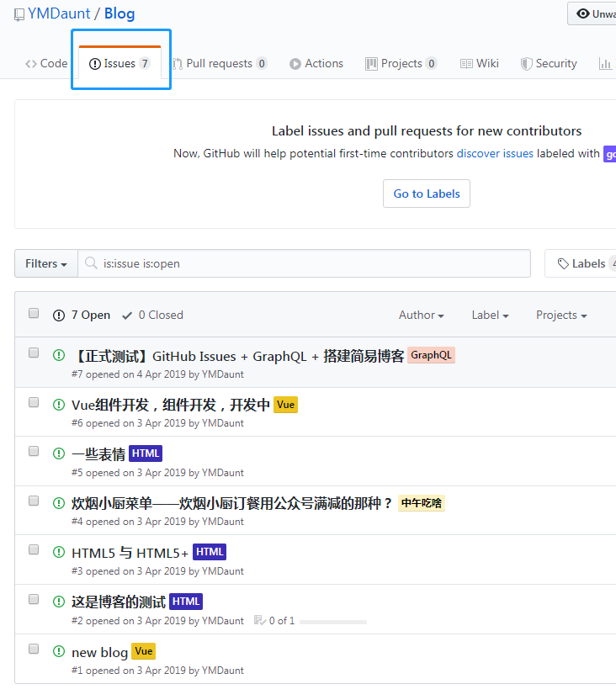Switch to the Projects tab

[x=401, y=64]
